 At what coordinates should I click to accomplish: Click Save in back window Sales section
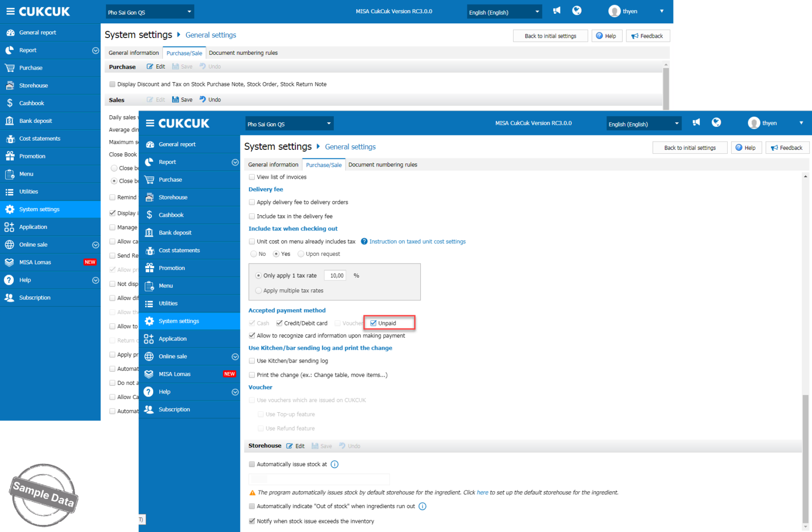coord(182,99)
